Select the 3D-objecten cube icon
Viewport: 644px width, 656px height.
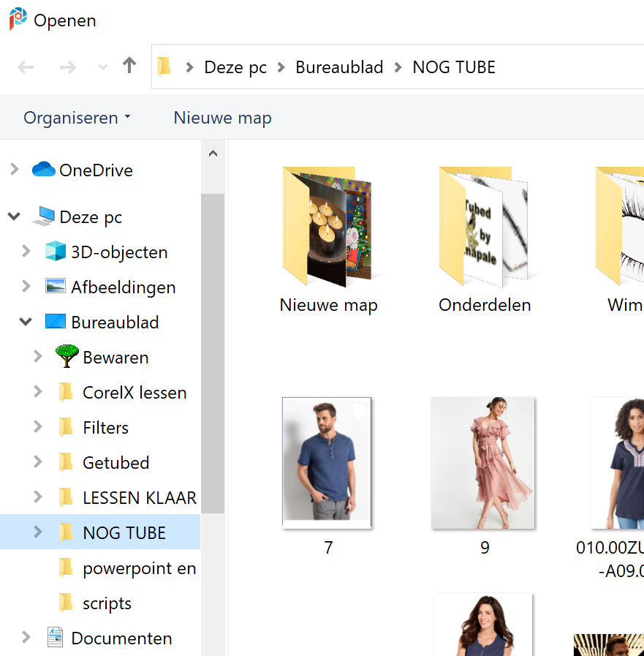(x=56, y=251)
